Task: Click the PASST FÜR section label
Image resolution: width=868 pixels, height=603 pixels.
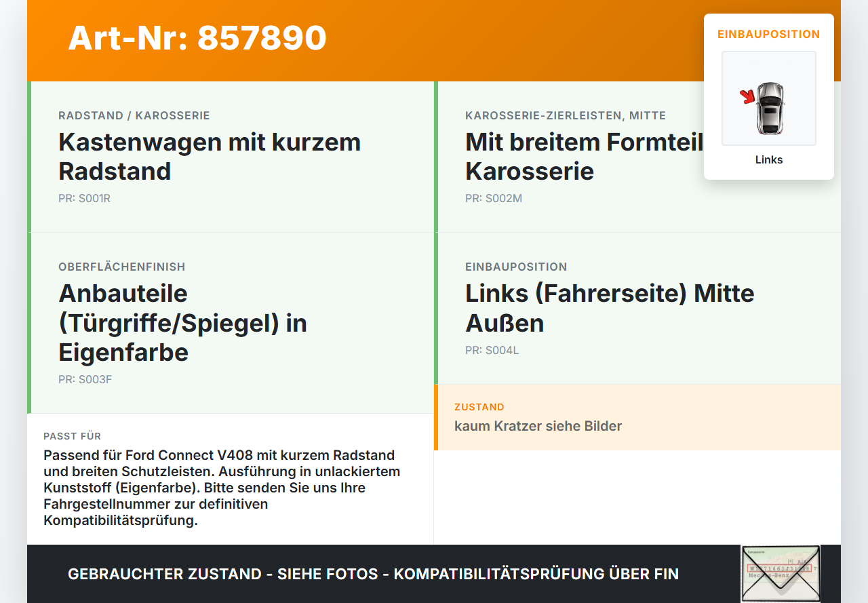Action: (x=73, y=436)
